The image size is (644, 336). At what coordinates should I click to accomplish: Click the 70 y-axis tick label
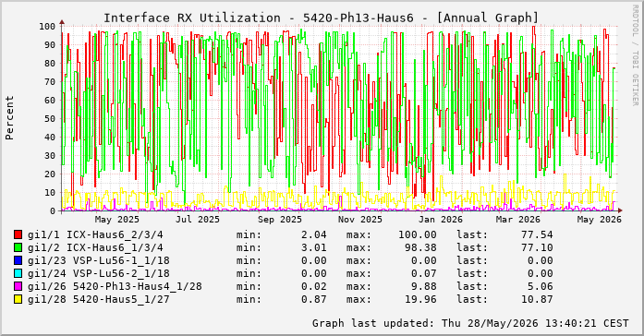(x=50, y=81)
